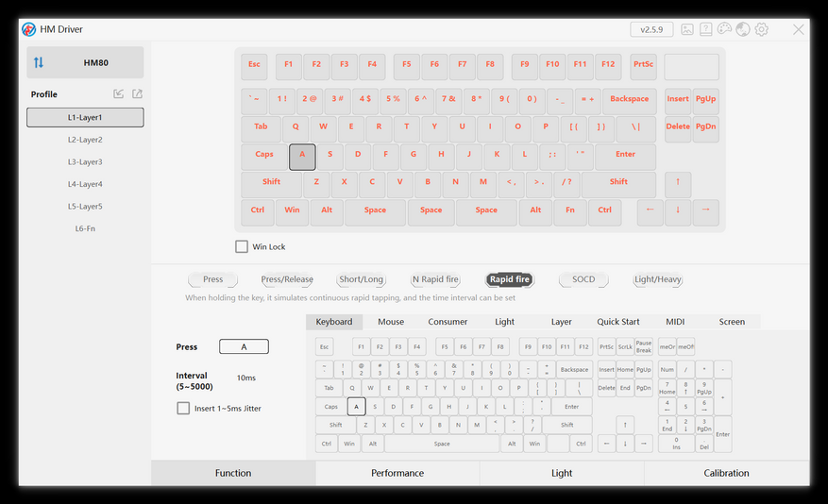
Task: Open the Light tab next to Consumer
Action: pyautogui.click(x=504, y=322)
